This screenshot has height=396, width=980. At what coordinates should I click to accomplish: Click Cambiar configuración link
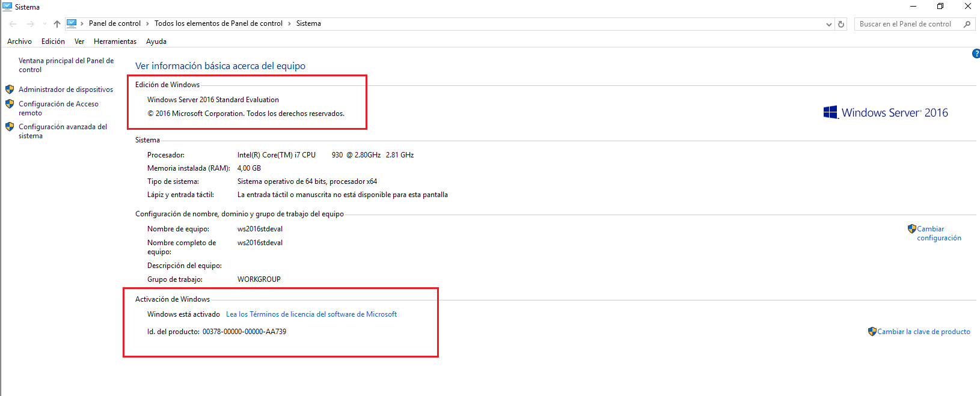[939, 233]
